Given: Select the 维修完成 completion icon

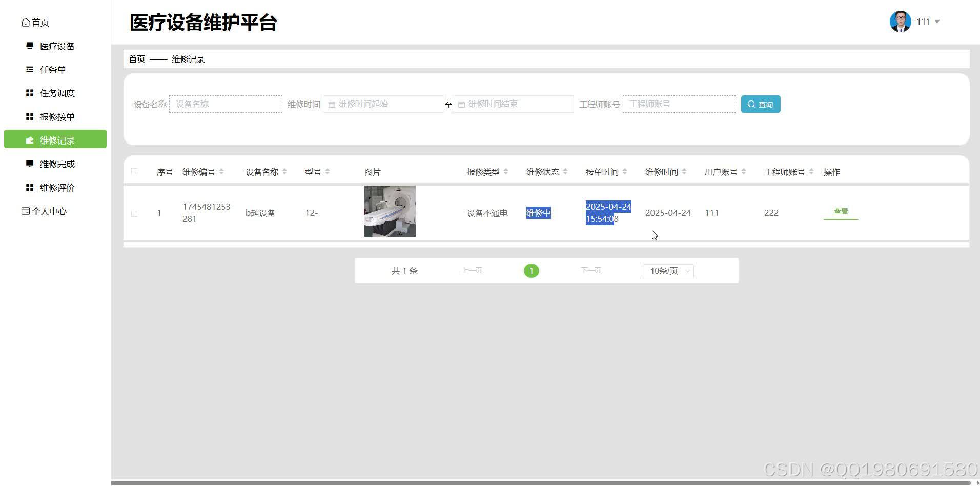Looking at the screenshot, I should (x=29, y=164).
